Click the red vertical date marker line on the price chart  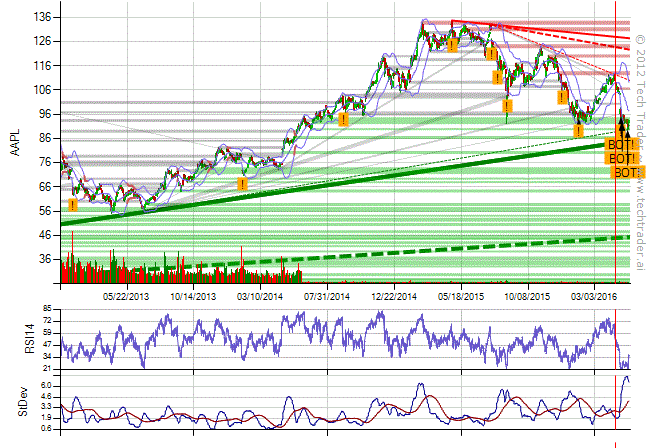tap(616, 142)
